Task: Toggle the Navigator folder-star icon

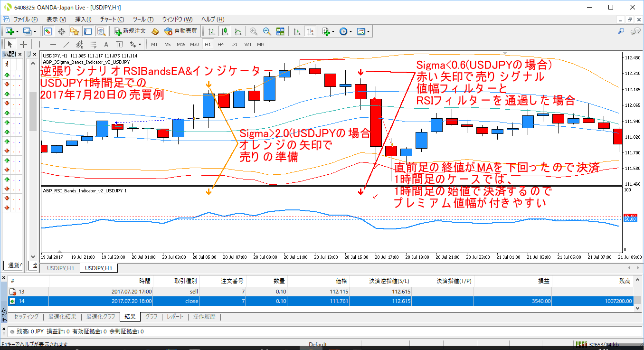Action: (x=75, y=31)
